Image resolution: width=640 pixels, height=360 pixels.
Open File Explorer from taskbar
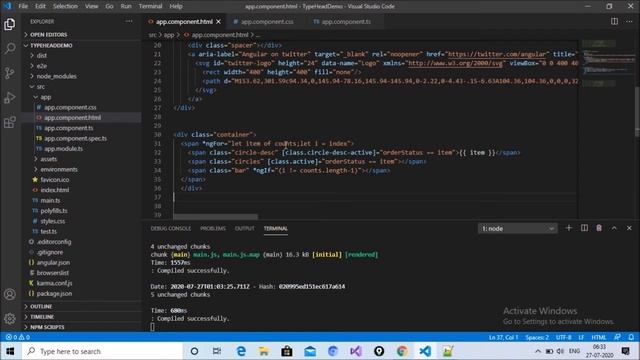point(264,351)
